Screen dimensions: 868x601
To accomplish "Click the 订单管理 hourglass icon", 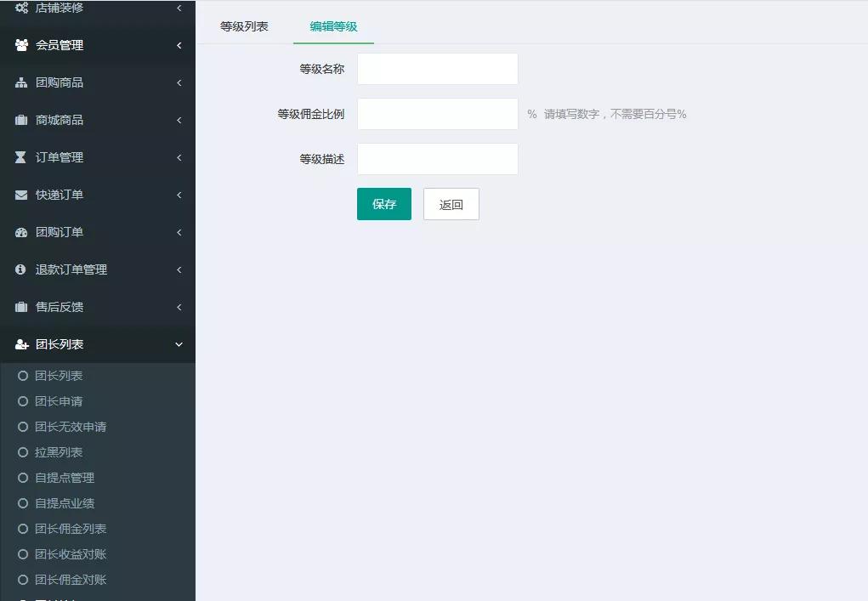I will click(x=20, y=157).
